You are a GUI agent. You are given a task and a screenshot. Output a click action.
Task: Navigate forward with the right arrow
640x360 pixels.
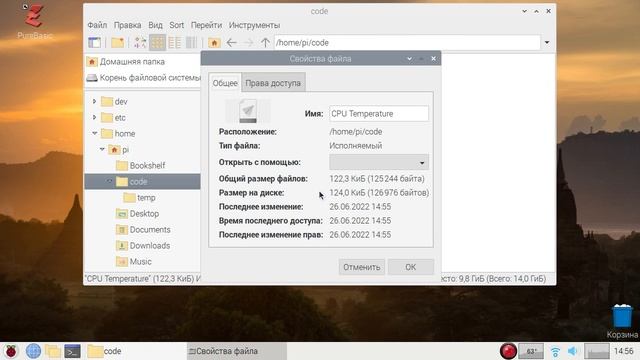point(248,42)
